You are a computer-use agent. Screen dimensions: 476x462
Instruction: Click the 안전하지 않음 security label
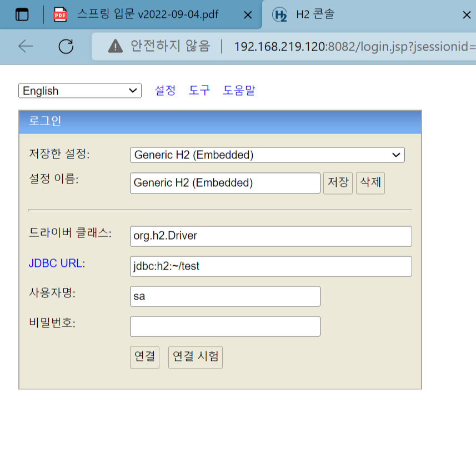click(171, 46)
